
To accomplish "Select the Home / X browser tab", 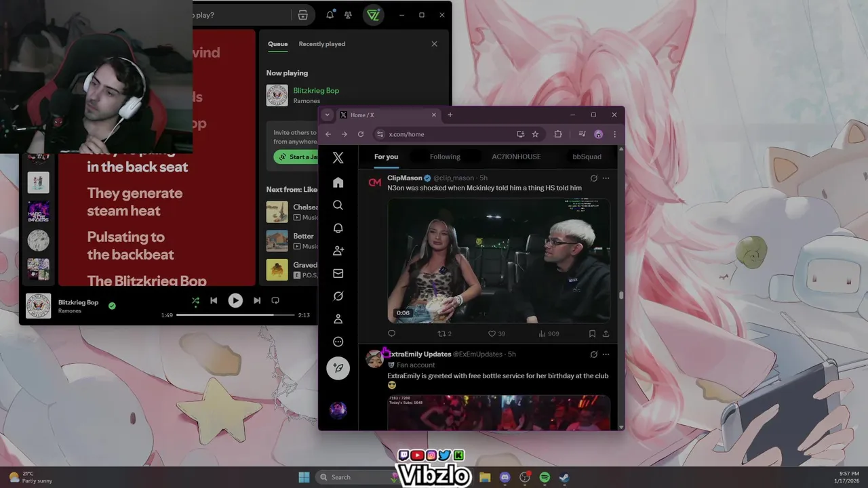I will click(x=387, y=115).
